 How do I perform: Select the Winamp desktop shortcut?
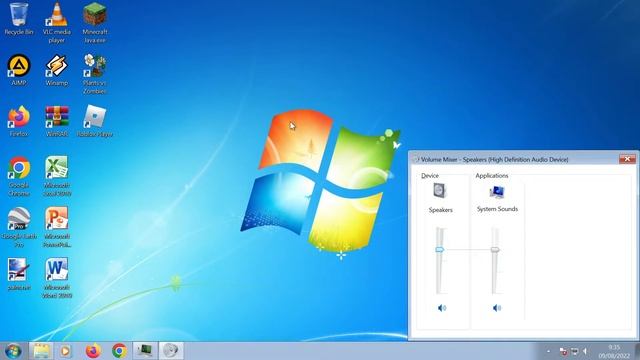pos(57,69)
